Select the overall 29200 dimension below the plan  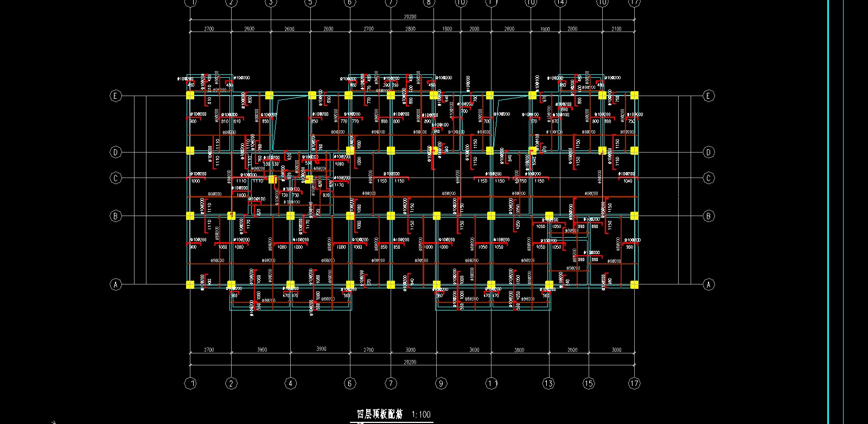tap(410, 362)
